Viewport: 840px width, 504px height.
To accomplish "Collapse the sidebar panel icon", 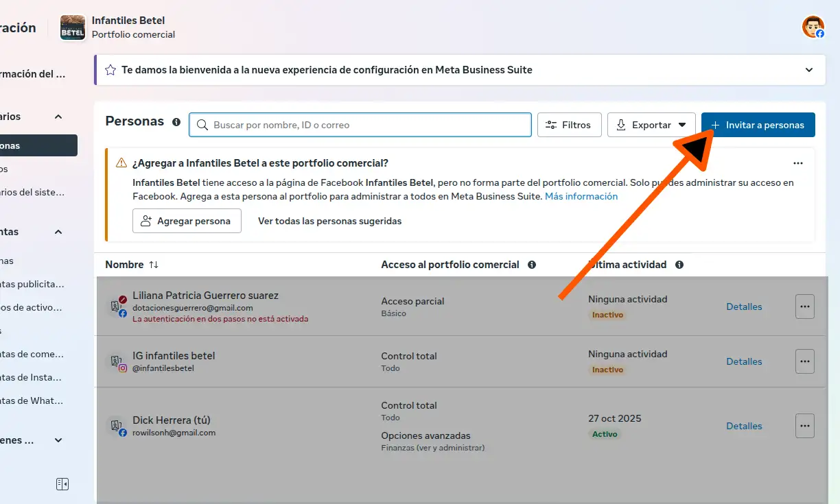I will (x=62, y=484).
